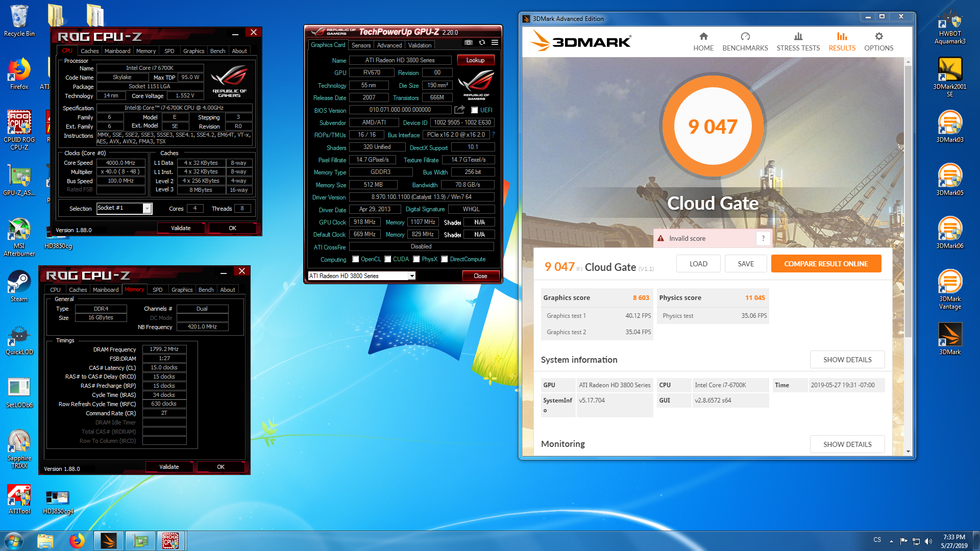The width and height of the screenshot is (980, 551).
Task: Click the Physics score value 11 045
Action: tap(755, 298)
